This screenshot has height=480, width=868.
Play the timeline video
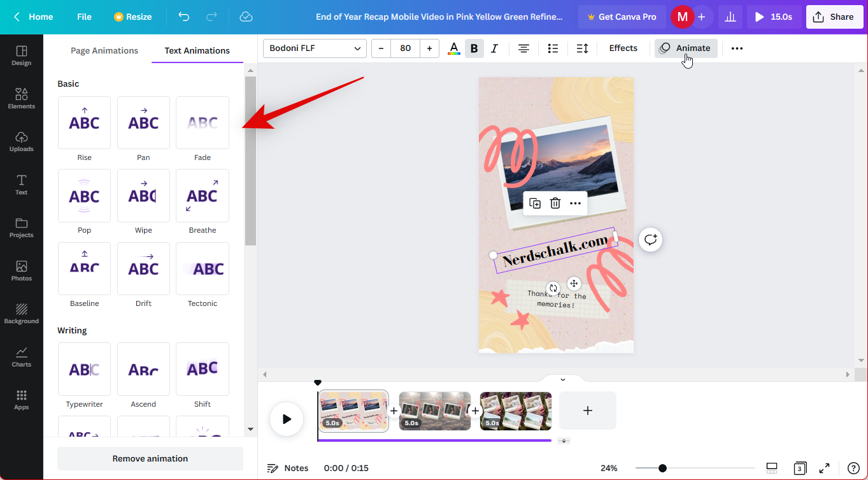287,419
